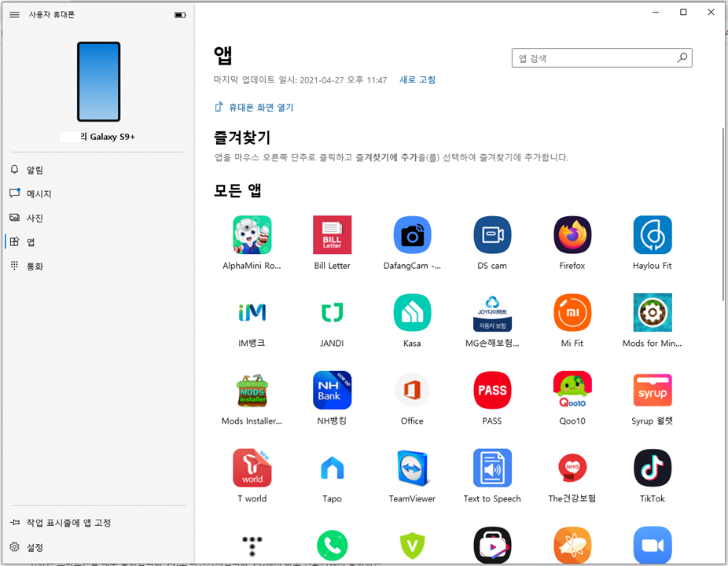This screenshot has height=566, width=728.
Task: Click the 앱 검색 search field
Action: point(601,58)
